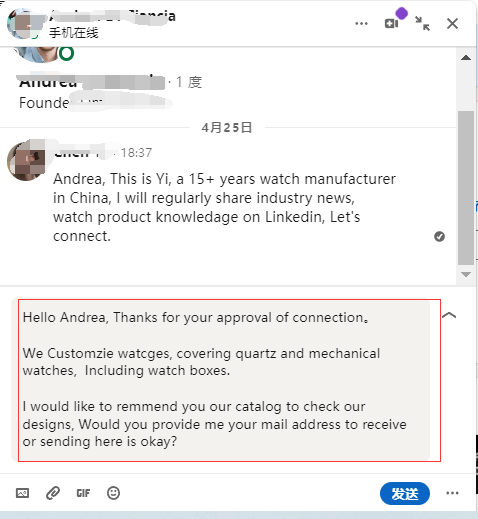Close the chat window with the X icon

[x=452, y=23]
